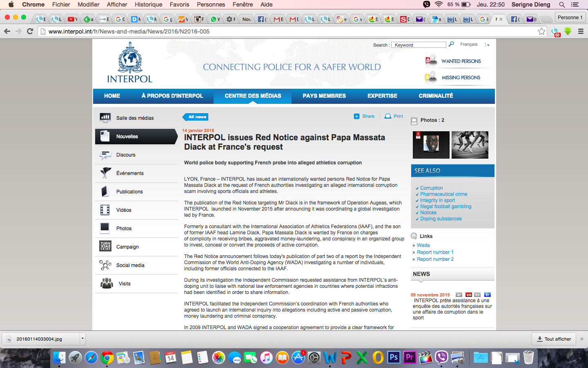588x368 pixels.
Task: Open Final Cut Pro from the dock
Action: 425,357
